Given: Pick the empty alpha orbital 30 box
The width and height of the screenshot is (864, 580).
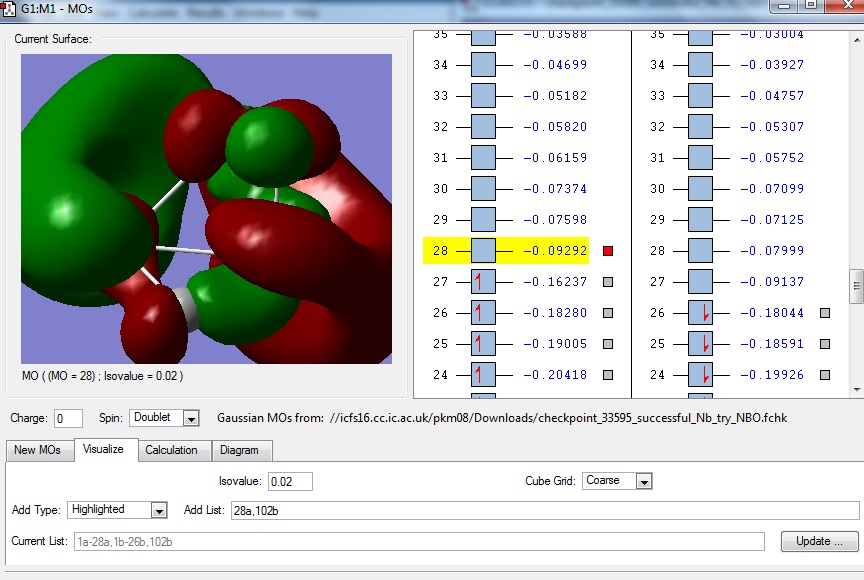Looking at the screenshot, I should (x=483, y=189).
